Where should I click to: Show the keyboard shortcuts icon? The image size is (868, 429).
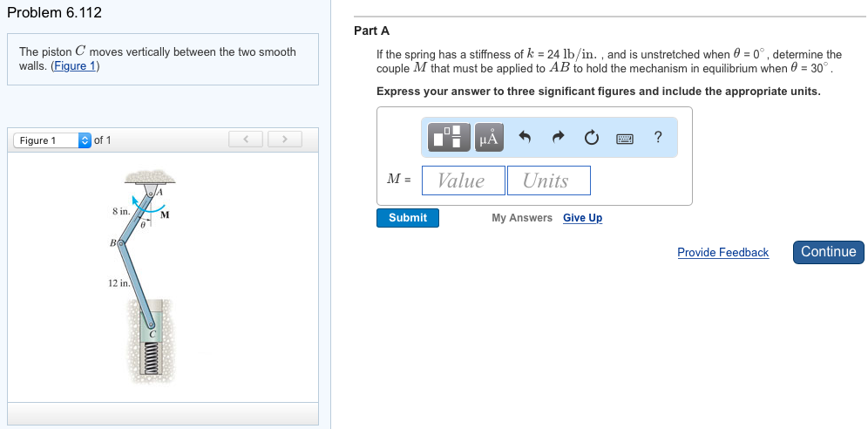[x=625, y=138]
